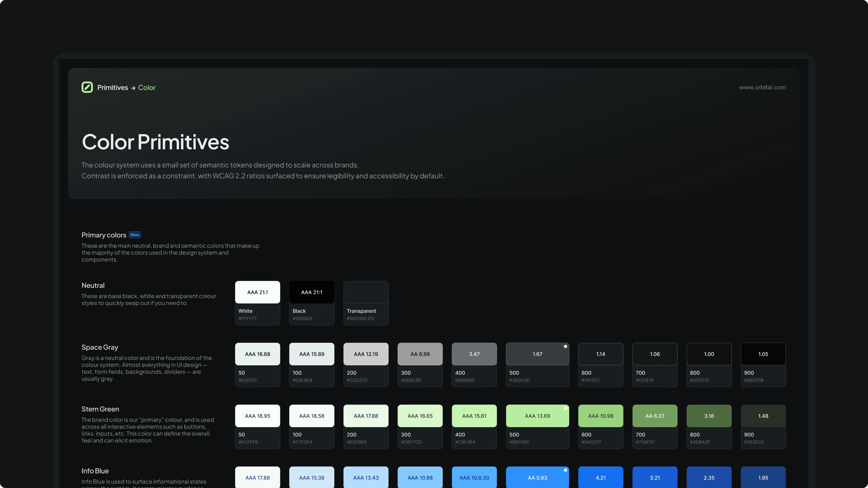Select Stem Green 700 swatch AA 6.27

pyautogui.click(x=654, y=416)
